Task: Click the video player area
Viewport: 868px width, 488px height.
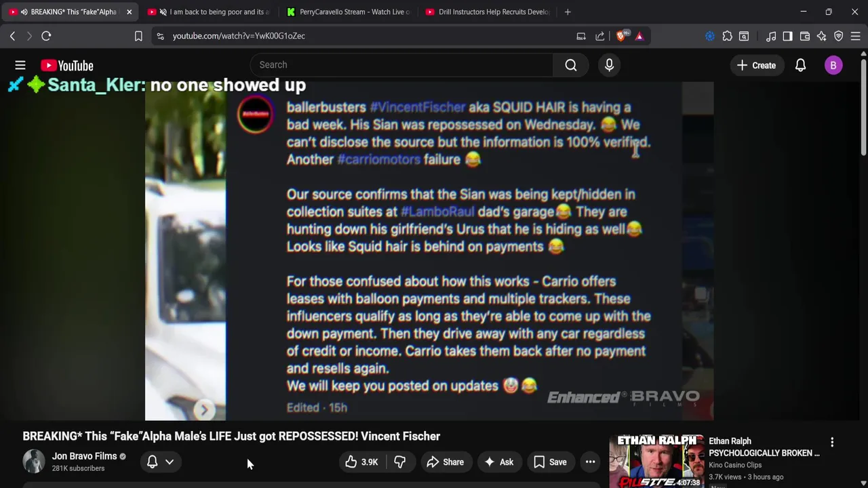Action: 429,251
